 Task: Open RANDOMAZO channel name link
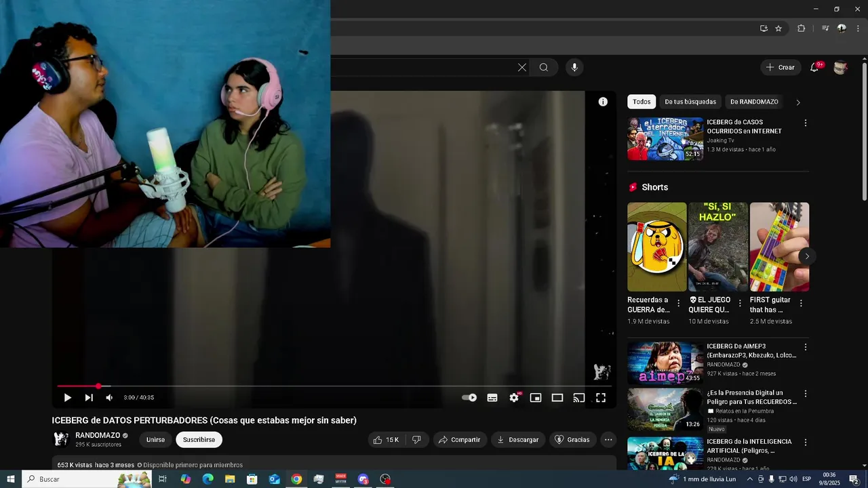pyautogui.click(x=98, y=435)
